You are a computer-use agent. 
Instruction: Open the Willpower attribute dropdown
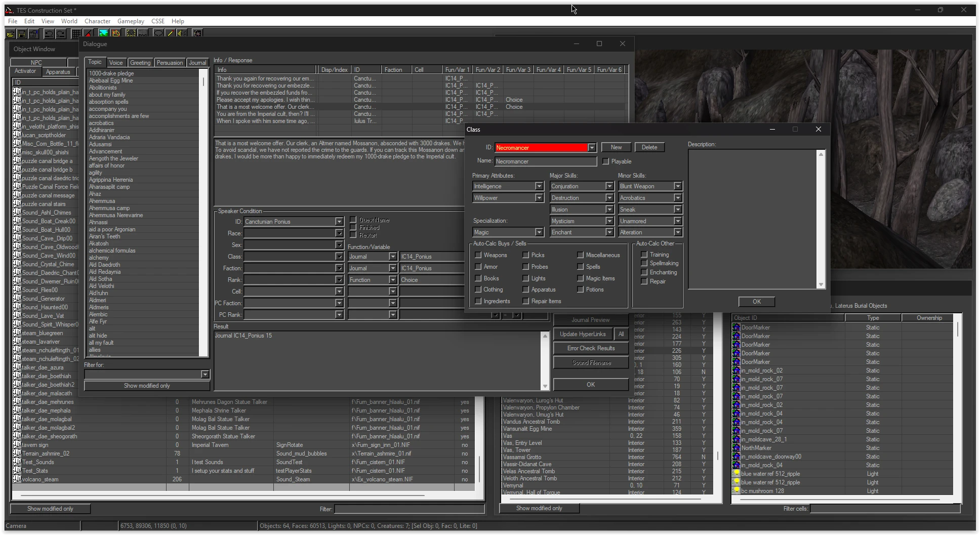tap(539, 198)
